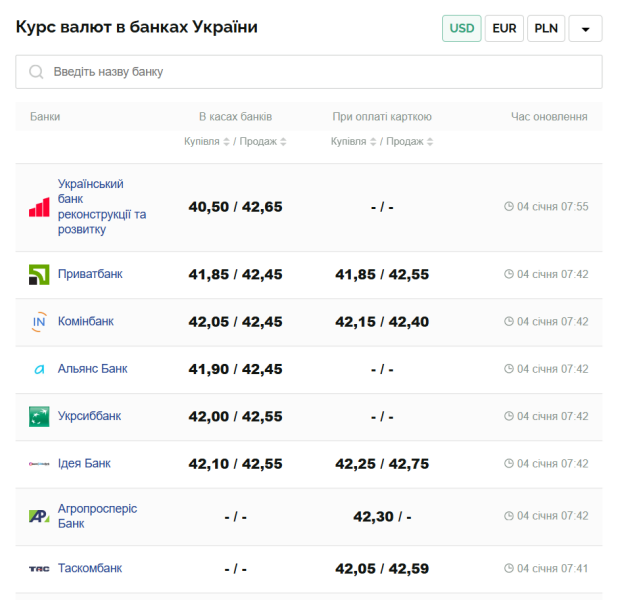Image resolution: width=620 pixels, height=600 pixels.
Task: Click the Ukrsibbank green logo icon
Action: (x=39, y=417)
